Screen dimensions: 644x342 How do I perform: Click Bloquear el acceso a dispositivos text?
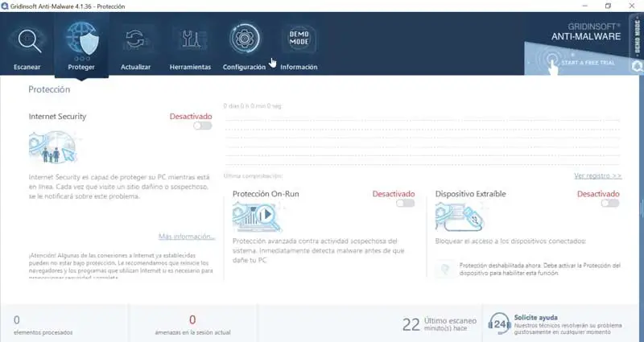pyautogui.click(x=510, y=241)
